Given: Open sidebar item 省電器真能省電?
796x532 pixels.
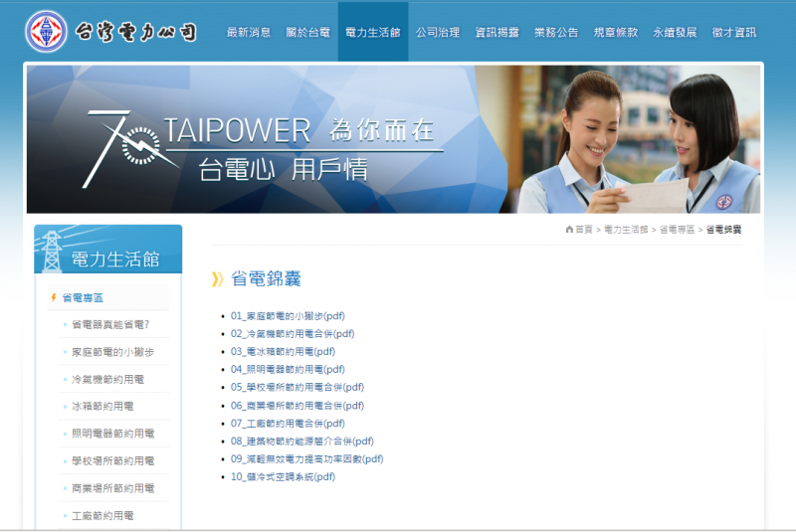Looking at the screenshot, I should click(x=110, y=324).
